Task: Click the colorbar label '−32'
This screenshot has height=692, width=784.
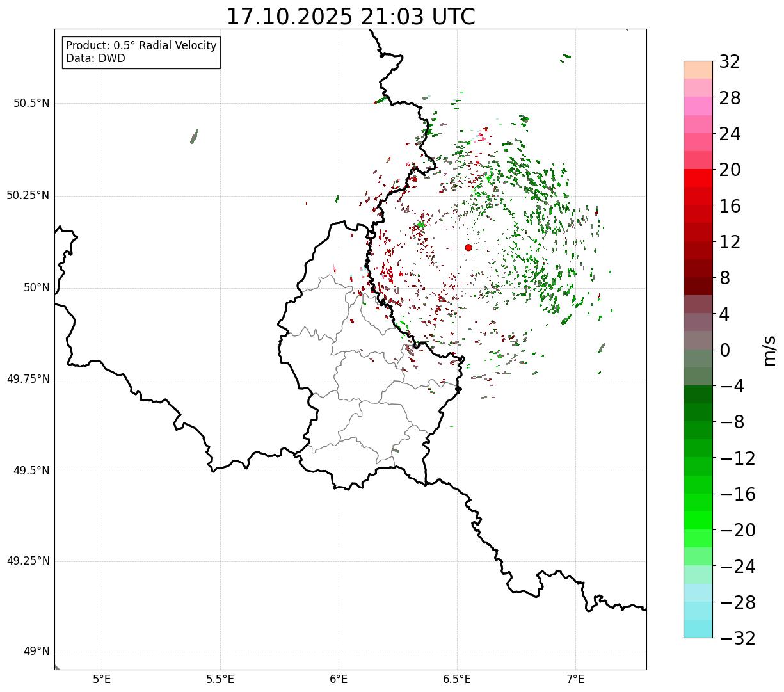Action: 737,638
